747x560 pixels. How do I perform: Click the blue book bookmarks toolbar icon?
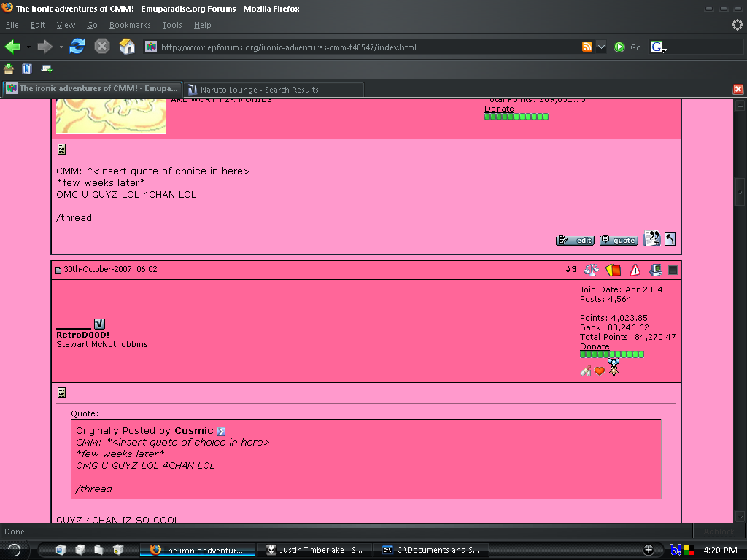pyautogui.click(x=27, y=69)
